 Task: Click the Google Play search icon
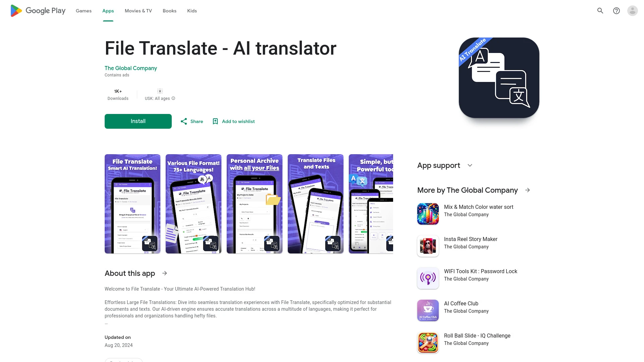pos(601,11)
